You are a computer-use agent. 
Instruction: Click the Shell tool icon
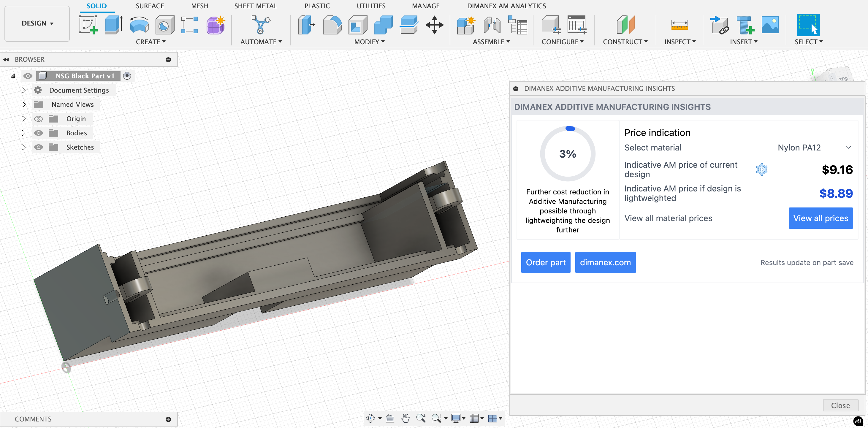pos(357,25)
